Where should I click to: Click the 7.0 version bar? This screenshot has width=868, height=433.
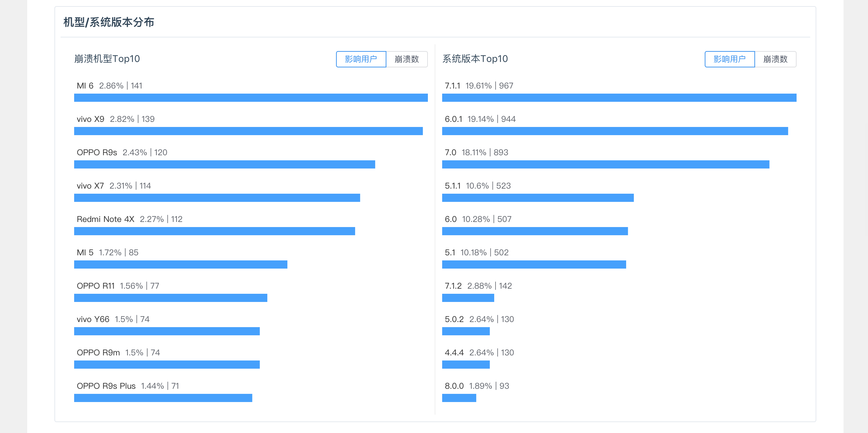click(x=605, y=164)
